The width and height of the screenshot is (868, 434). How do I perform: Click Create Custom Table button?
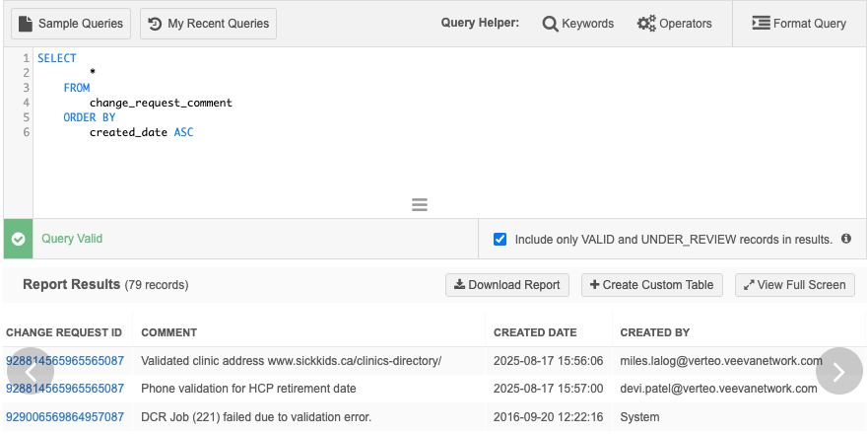click(652, 285)
